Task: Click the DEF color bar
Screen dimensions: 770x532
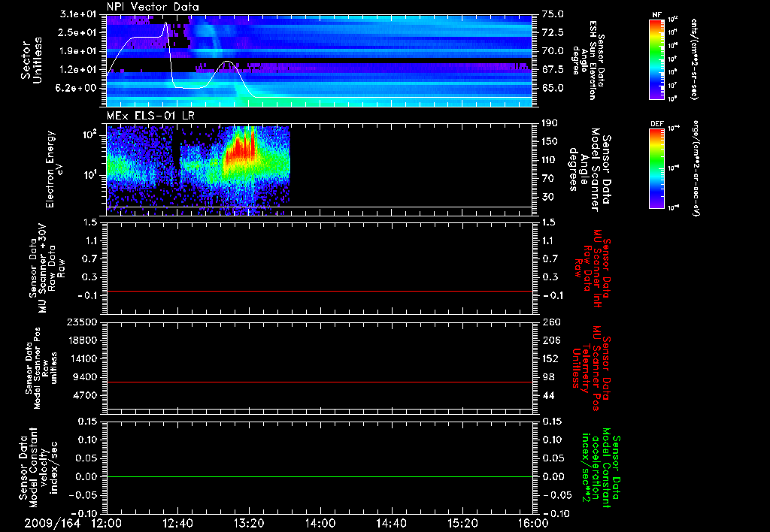Action: [657, 168]
